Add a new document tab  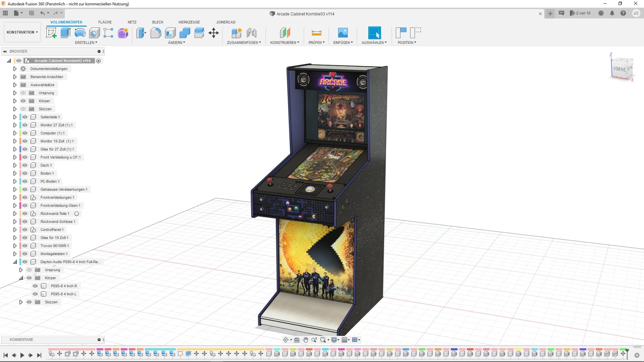click(550, 13)
